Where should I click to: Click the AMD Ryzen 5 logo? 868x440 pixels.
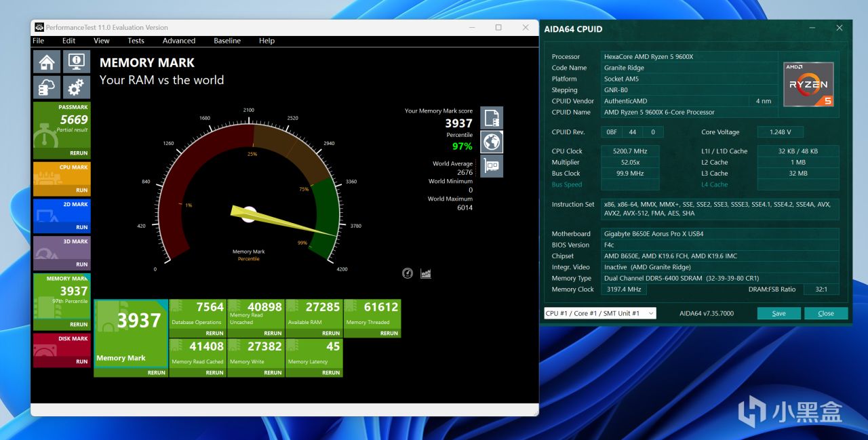(x=808, y=84)
